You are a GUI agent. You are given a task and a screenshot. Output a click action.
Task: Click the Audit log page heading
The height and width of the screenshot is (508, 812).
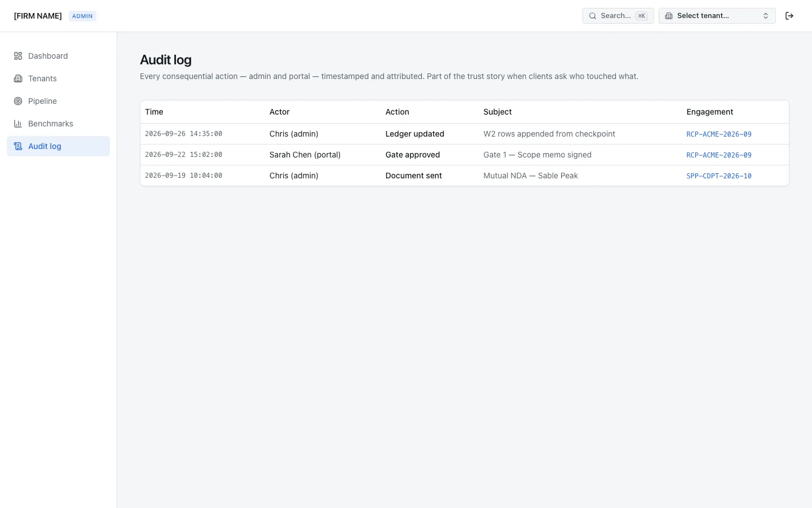tap(166, 60)
